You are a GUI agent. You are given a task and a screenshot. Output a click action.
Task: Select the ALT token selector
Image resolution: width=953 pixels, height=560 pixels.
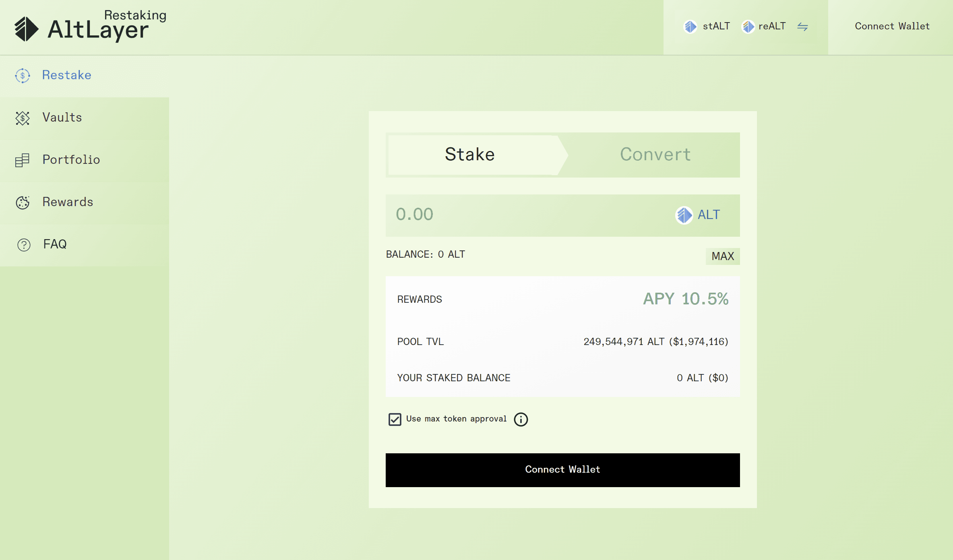[698, 215]
